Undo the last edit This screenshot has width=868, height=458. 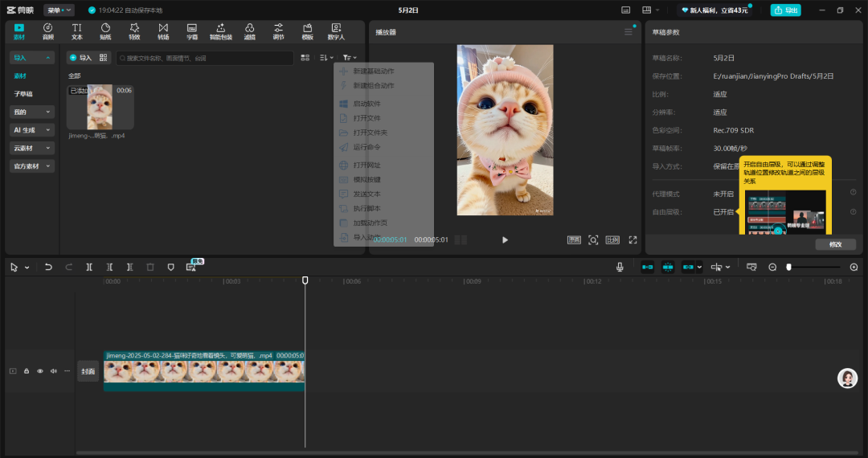pos(48,267)
